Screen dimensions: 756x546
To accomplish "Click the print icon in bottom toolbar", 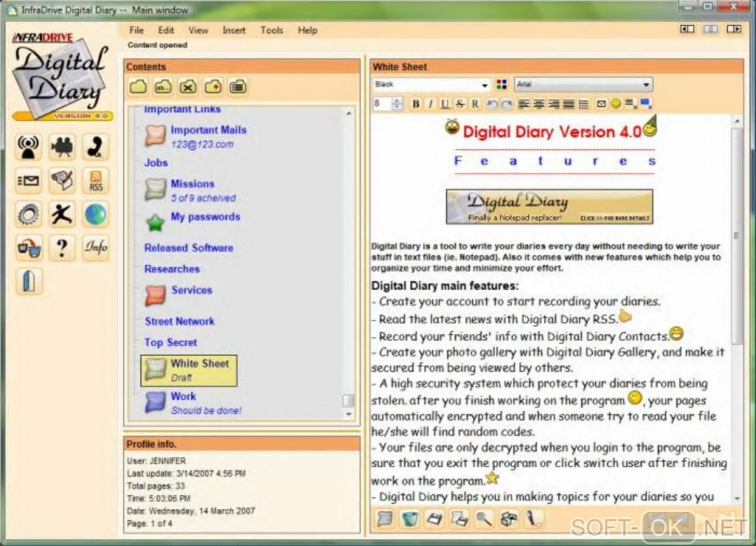I will click(x=509, y=519).
